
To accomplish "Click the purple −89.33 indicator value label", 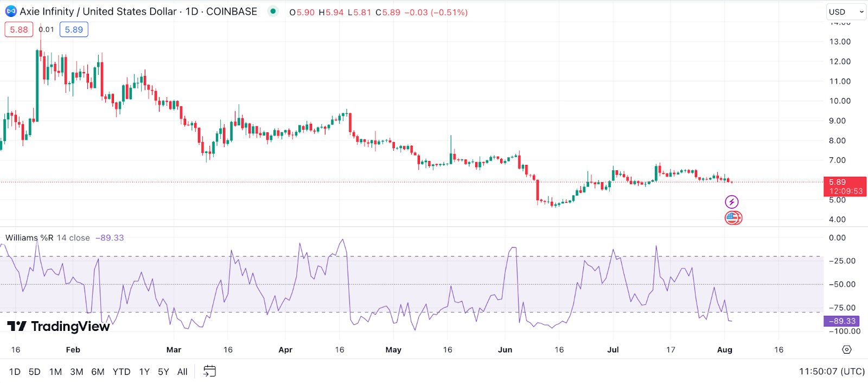I will coord(841,321).
